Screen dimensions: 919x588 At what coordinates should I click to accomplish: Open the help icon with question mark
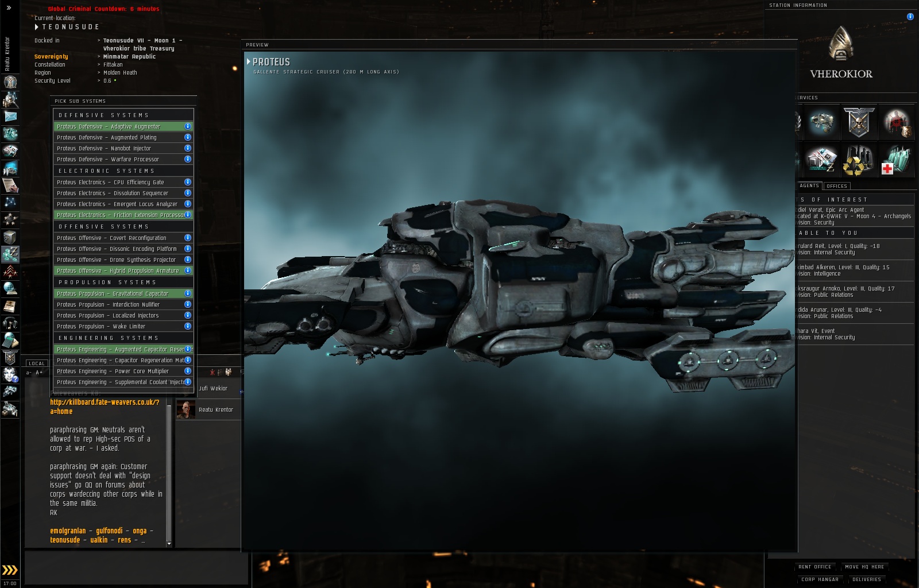(10, 375)
